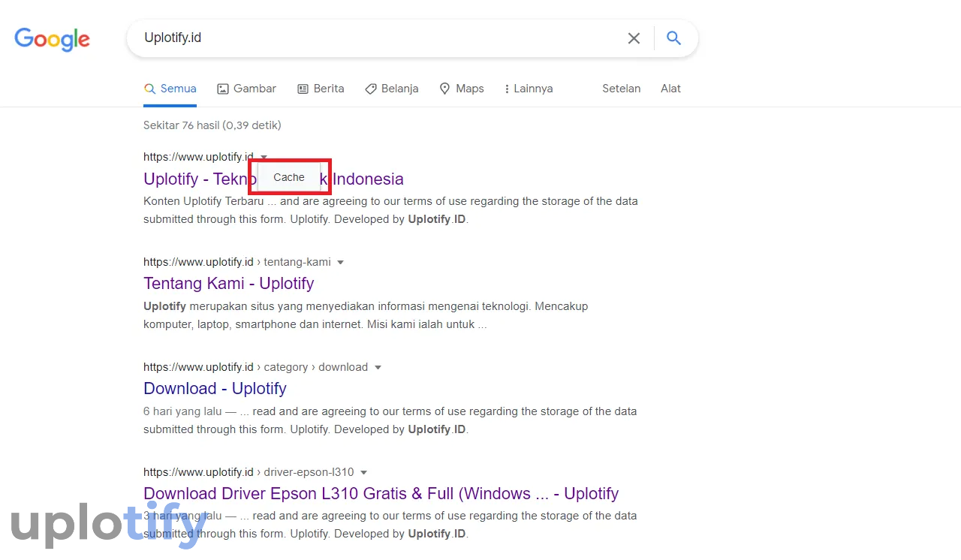
Task: Click snippet starting '6 hari yang lalu'
Action: click(x=390, y=420)
